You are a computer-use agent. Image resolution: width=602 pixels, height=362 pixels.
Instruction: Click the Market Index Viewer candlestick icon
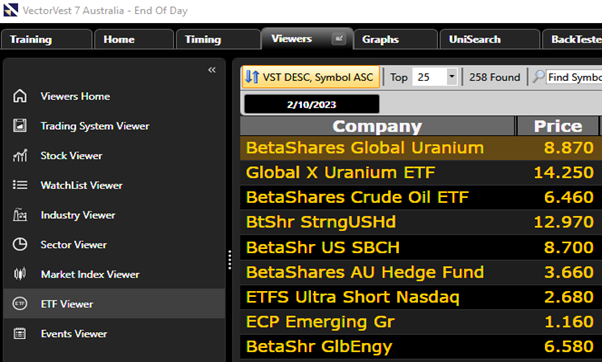coord(20,274)
